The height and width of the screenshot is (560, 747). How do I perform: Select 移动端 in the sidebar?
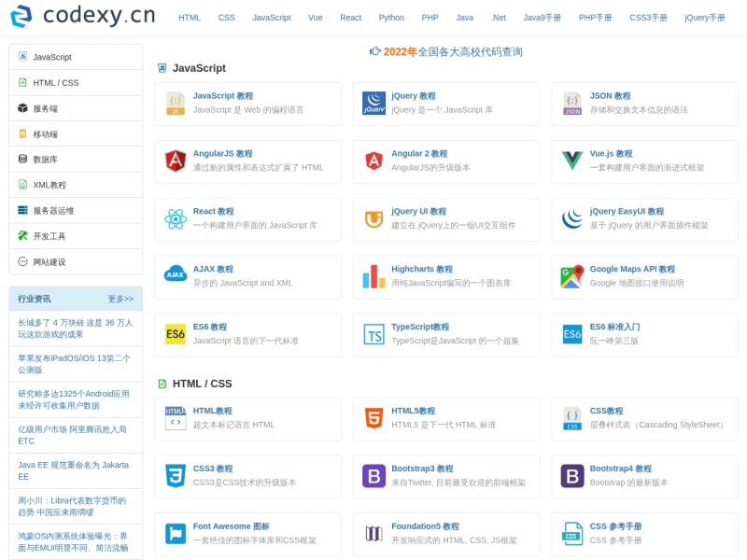[x=76, y=133]
